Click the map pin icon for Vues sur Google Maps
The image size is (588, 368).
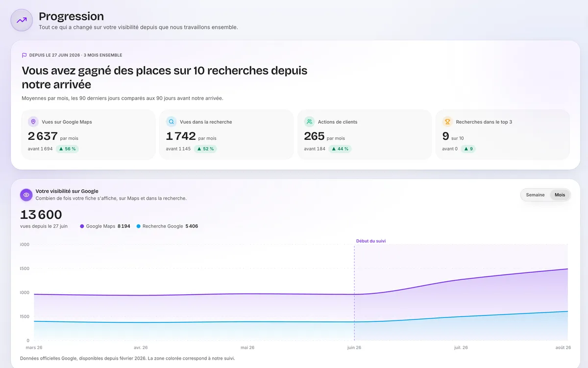pyautogui.click(x=33, y=122)
